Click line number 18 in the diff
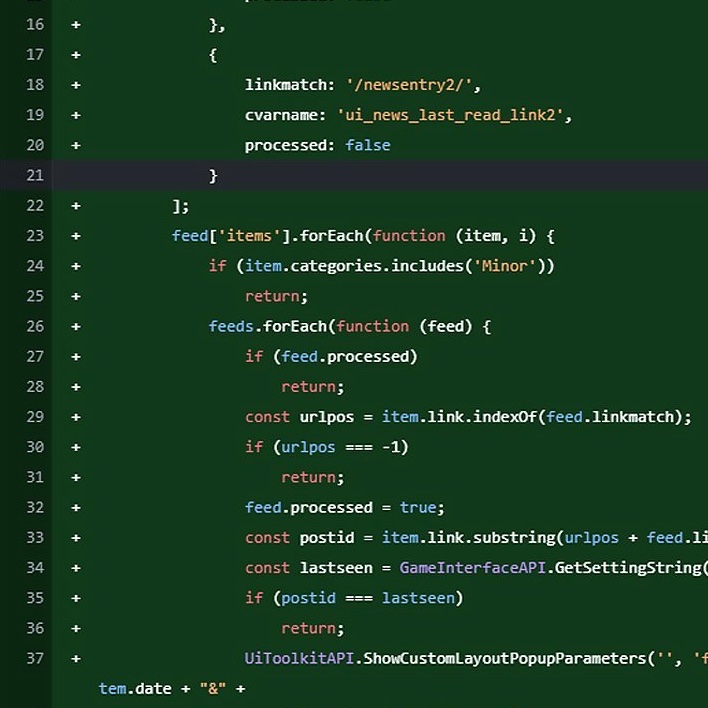 35,85
